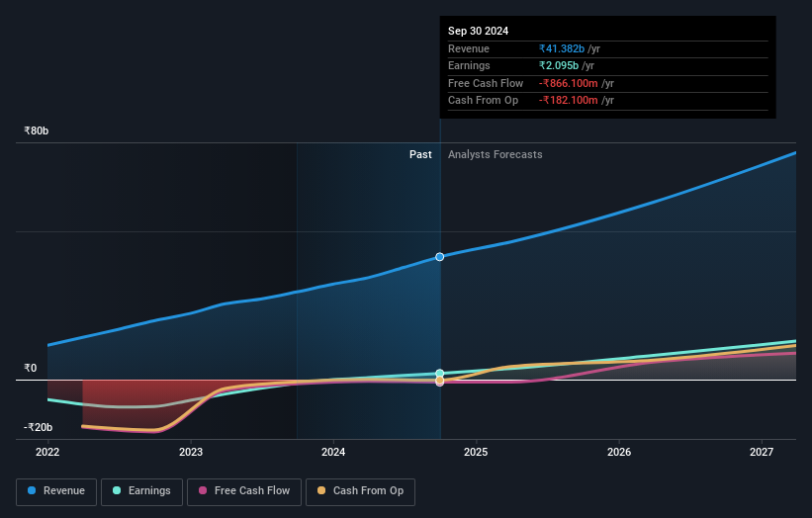Viewport: 812px width, 518px height.
Task: Toggle the Earnings legend series
Action: 141,491
